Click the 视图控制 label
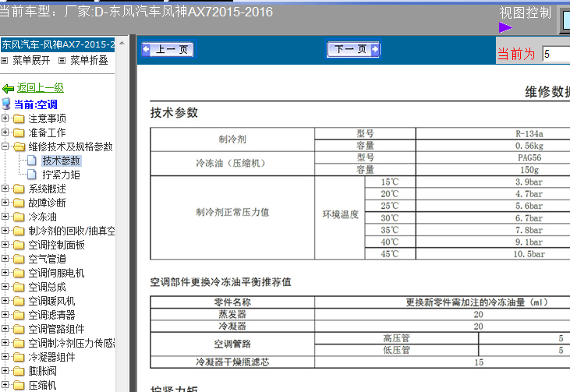Screen dimensions: 570x392 click(526, 12)
